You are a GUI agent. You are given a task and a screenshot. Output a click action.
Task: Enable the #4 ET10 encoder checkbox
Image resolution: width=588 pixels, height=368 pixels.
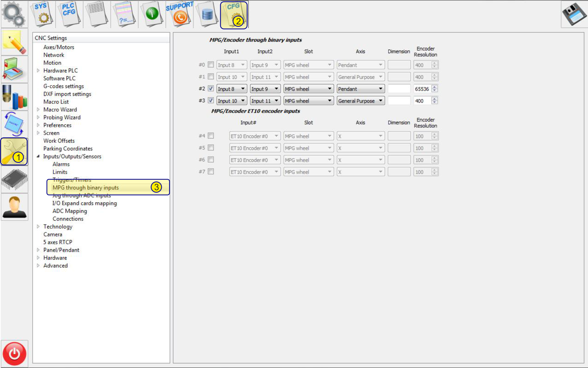[211, 136]
